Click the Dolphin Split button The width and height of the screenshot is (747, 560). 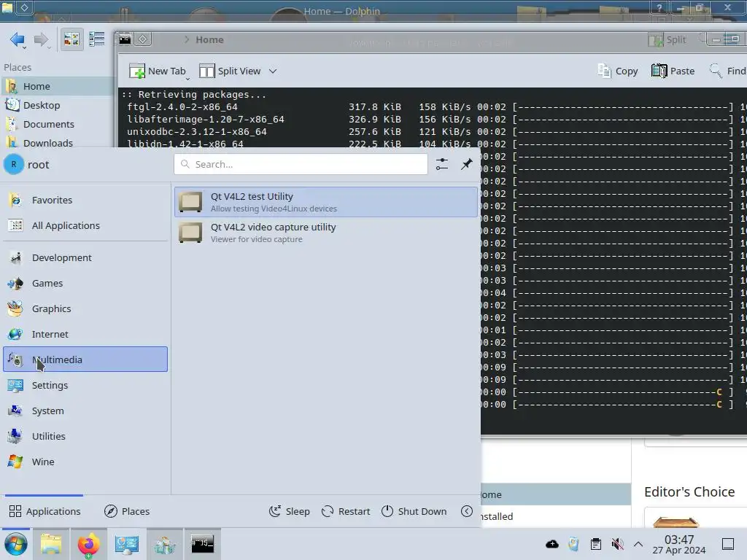667,39
